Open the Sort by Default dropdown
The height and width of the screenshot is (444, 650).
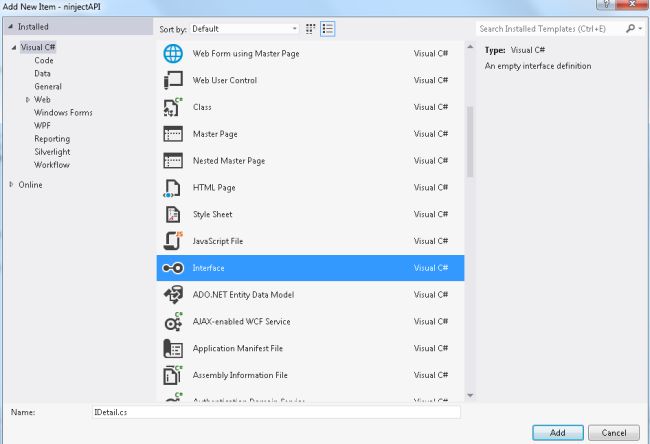pos(245,29)
